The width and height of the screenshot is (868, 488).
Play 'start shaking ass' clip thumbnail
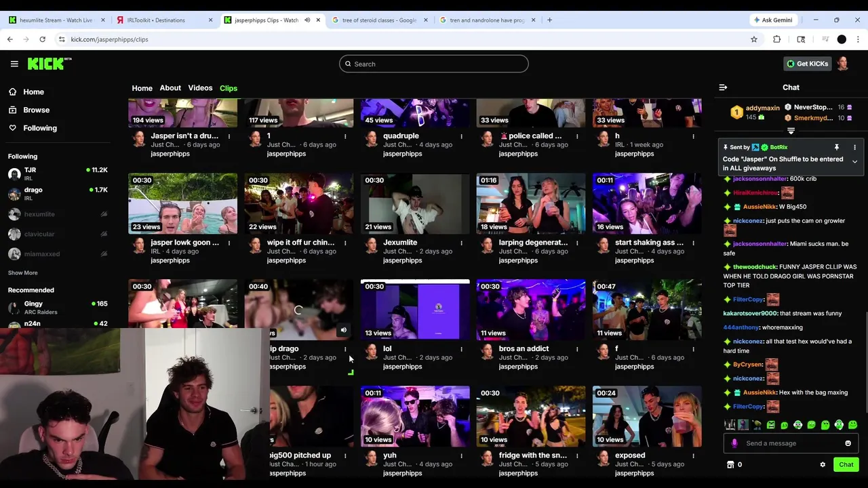tap(647, 203)
